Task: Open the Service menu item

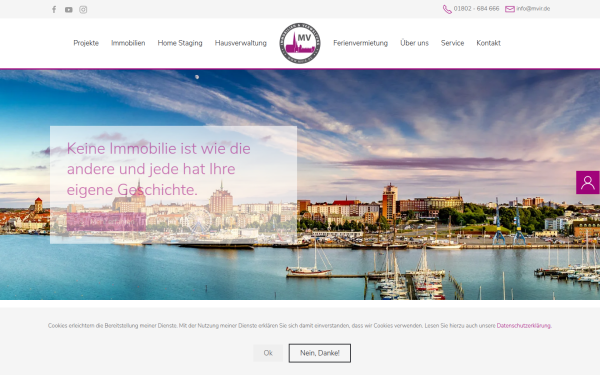Action: tap(452, 43)
